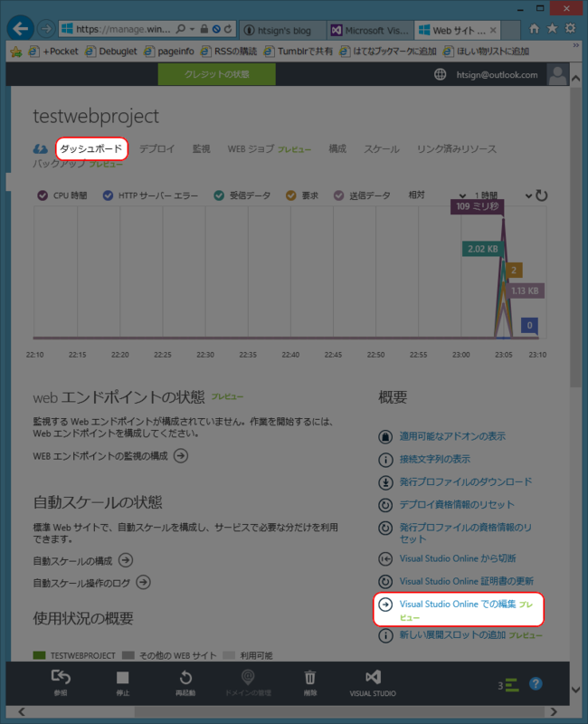
Task: Open the スケール tab
Action: pos(382,149)
